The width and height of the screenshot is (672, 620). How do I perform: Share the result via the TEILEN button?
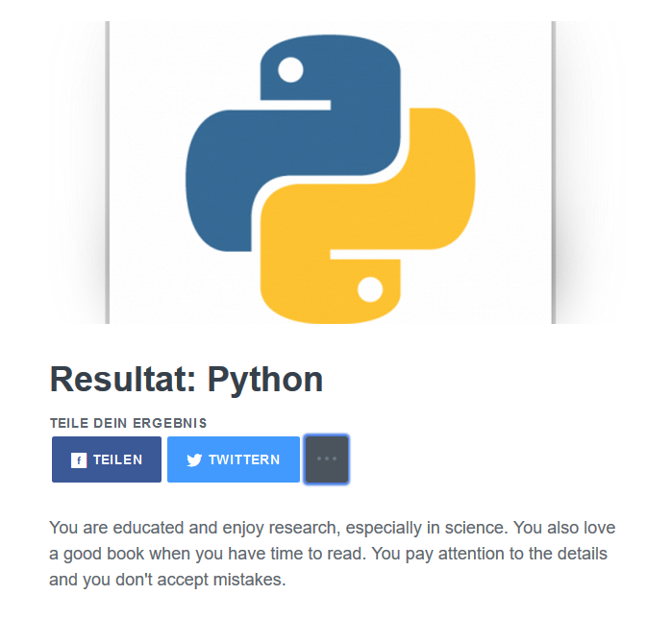[107, 459]
